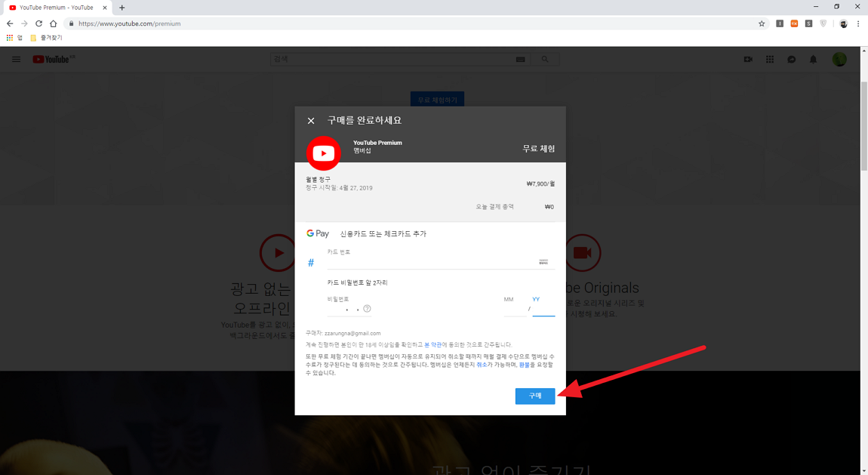Click the address bar URL
This screenshot has height=475, width=868.
pos(130,24)
